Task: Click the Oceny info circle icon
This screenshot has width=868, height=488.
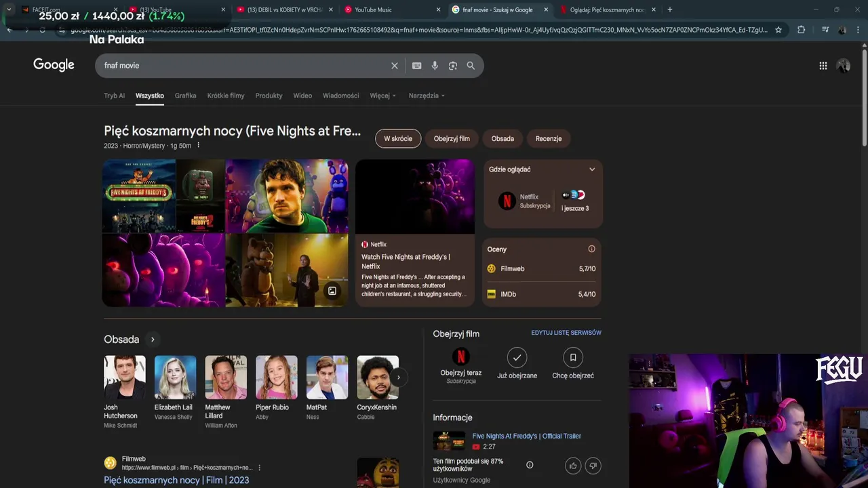Action: click(591, 249)
